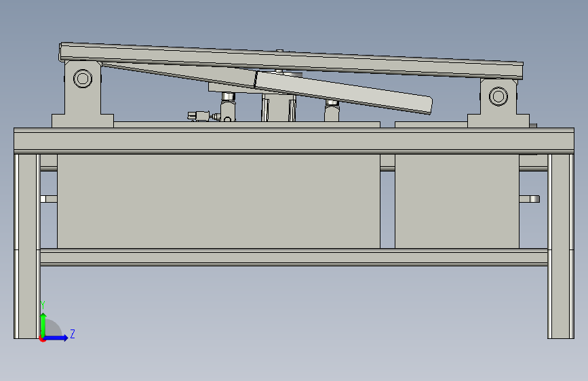
Task: Click the green Y axis arrow of the triad
Action: pyautogui.click(x=43, y=325)
